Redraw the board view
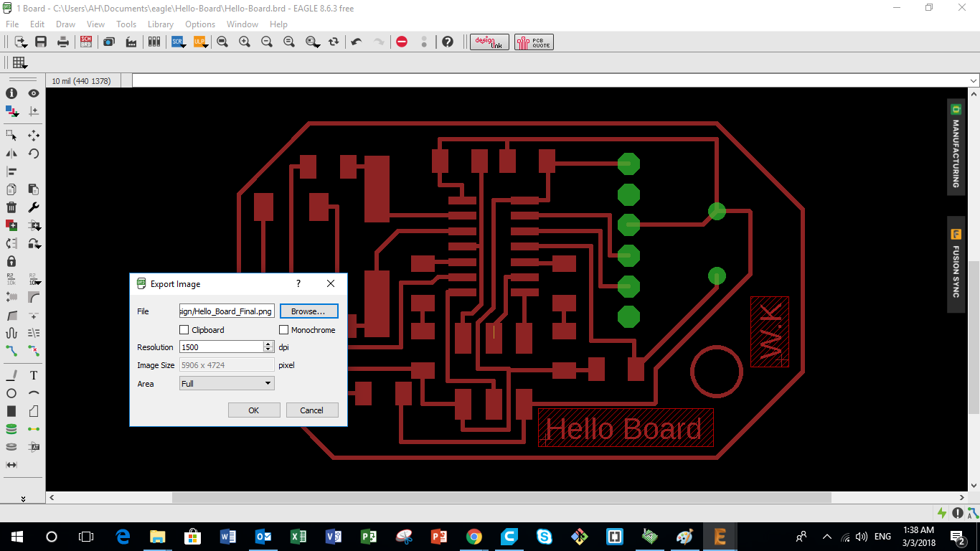The height and width of the screenshot is (551, 980). pos(334,42)
